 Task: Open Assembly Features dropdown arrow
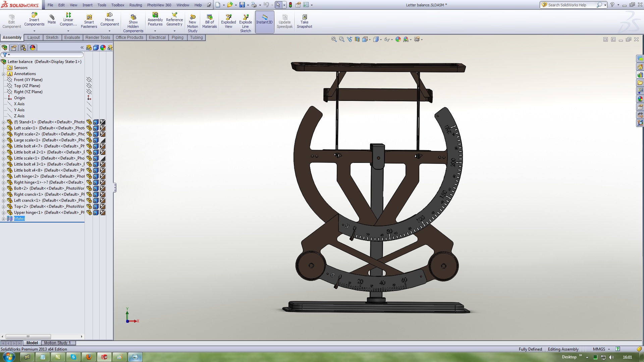[x=155, y=31]
